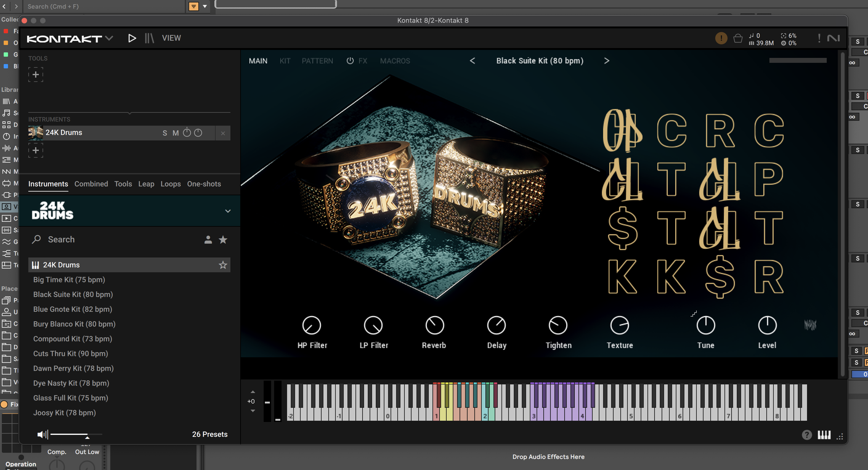Add a new tool slot
The width and height of the screenshot is (868, 470).
click(36, 75)
